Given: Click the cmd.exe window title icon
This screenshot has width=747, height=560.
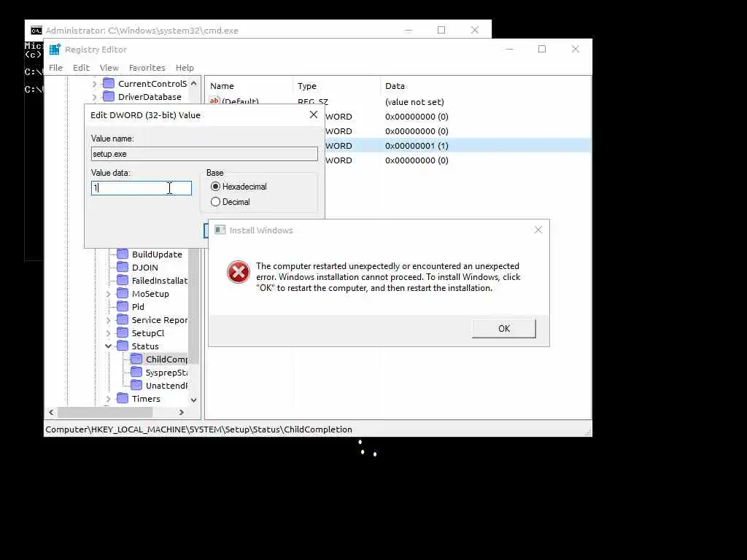Looking at the screenshot, I should coord(36,31).
